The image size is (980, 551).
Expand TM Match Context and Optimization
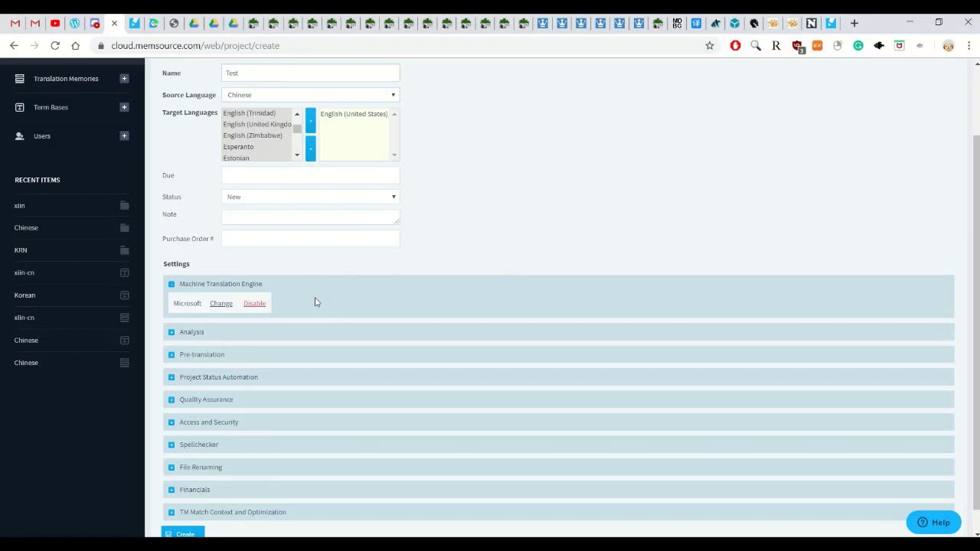pos(171,512)
